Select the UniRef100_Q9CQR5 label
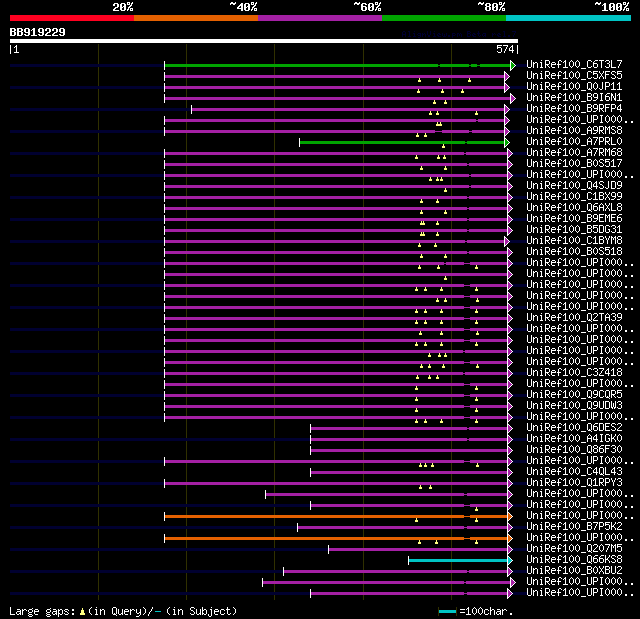This screenshot has height=619, width=640. [574, 395]
